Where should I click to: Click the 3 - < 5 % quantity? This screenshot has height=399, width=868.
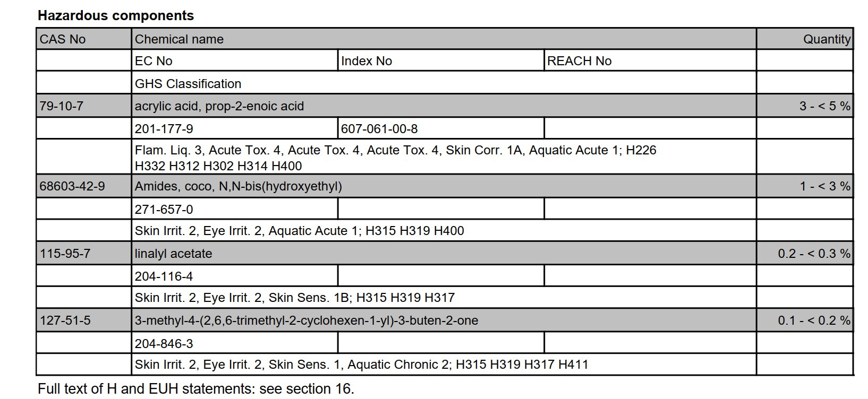(x=824, y=106)
